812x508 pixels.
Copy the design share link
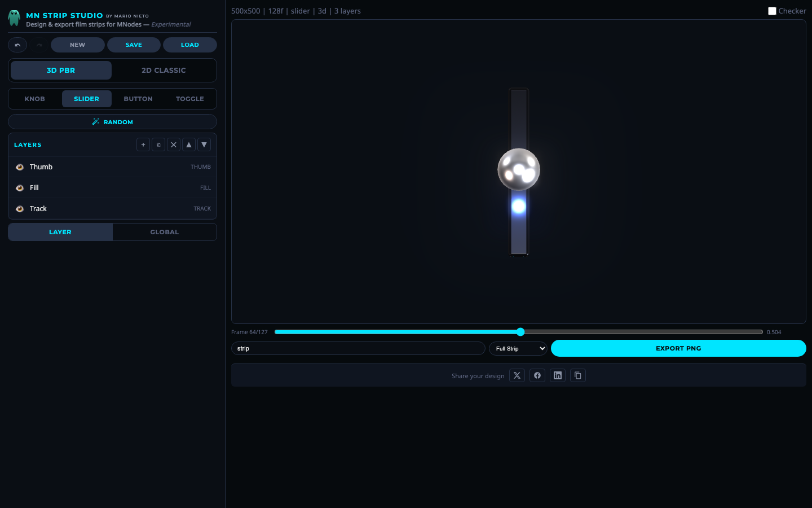coord(577,375)
